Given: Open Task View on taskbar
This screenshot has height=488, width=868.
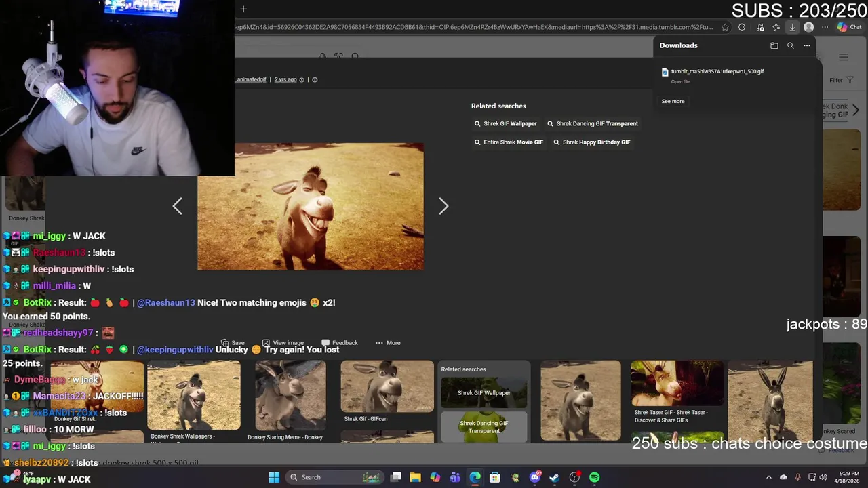Looking at the screenshot, I should 396,477.
